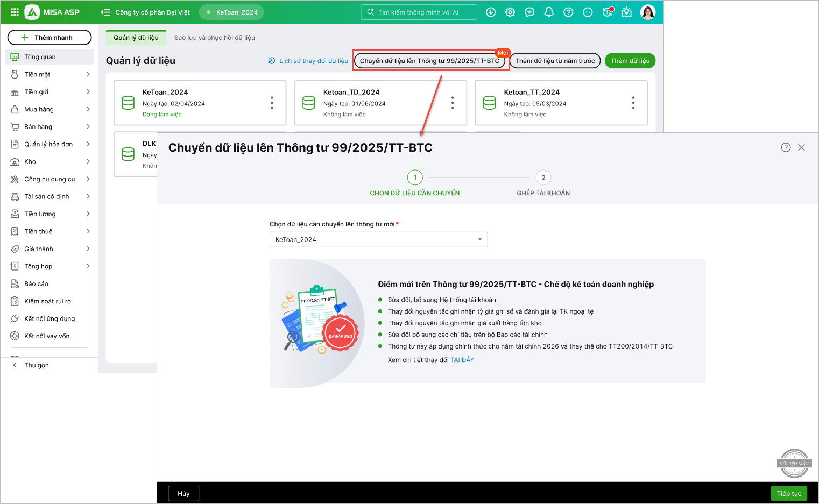Switch to Sao lưu và phục hồi tab

[x=214, y=38]
